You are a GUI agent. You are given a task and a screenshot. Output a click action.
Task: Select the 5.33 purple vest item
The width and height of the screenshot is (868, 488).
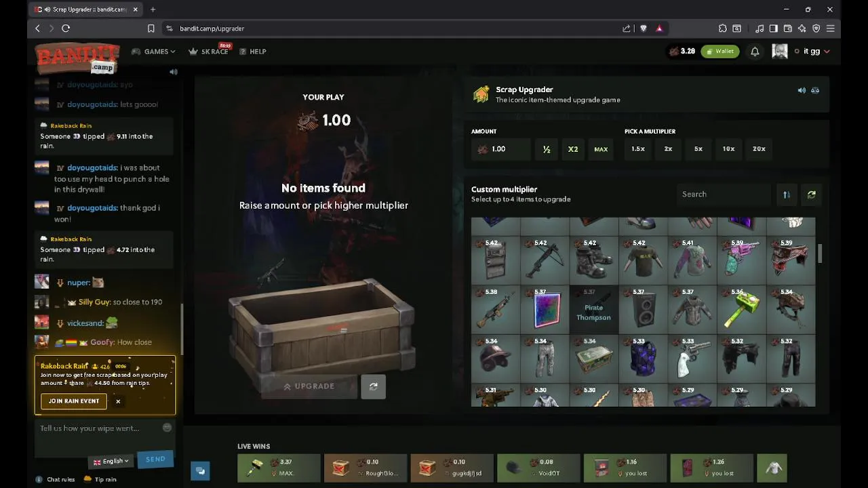(643, 359)
